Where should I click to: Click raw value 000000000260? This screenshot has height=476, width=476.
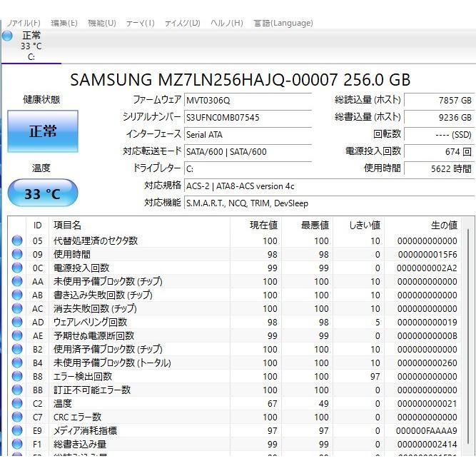click(427, 363)
